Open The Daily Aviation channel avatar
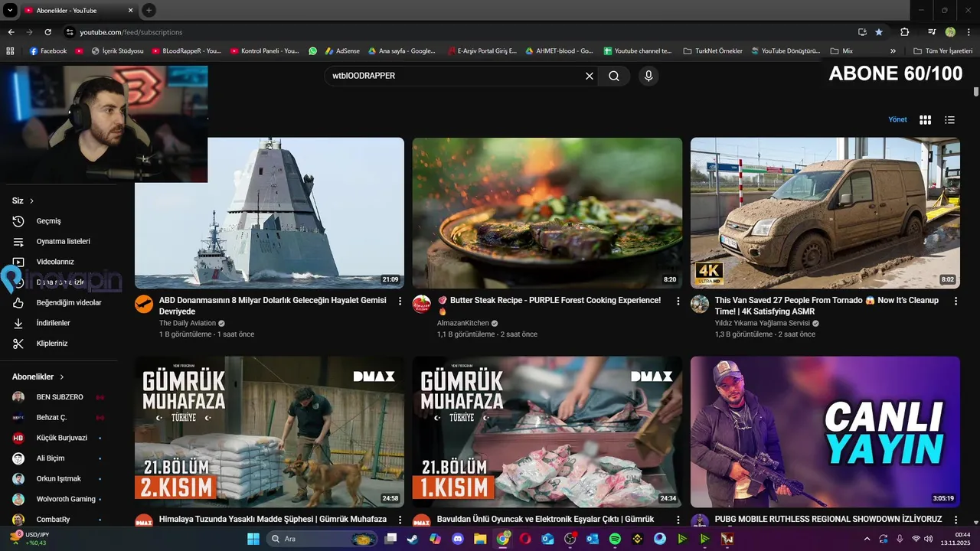 [144, 304]
